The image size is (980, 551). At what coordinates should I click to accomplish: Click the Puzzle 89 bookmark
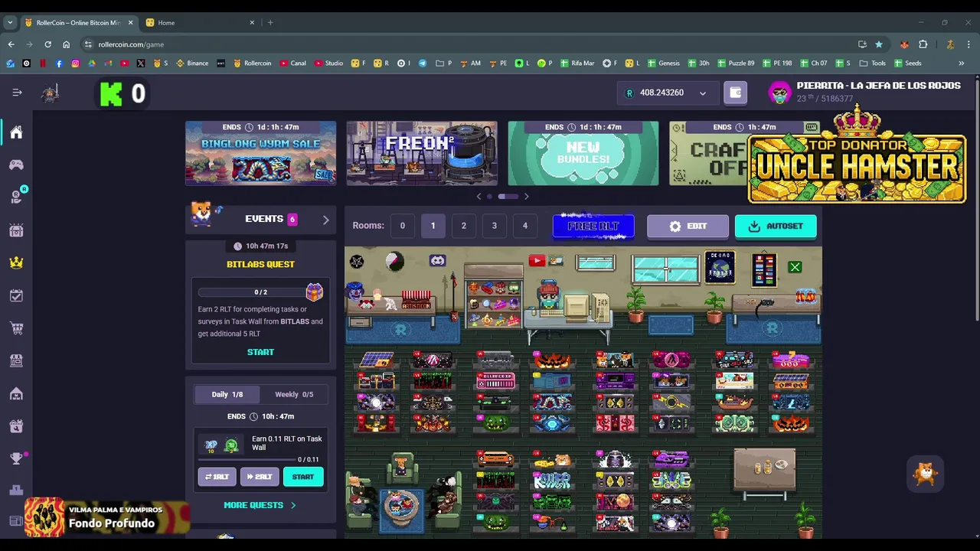click(x=735, y=63)
